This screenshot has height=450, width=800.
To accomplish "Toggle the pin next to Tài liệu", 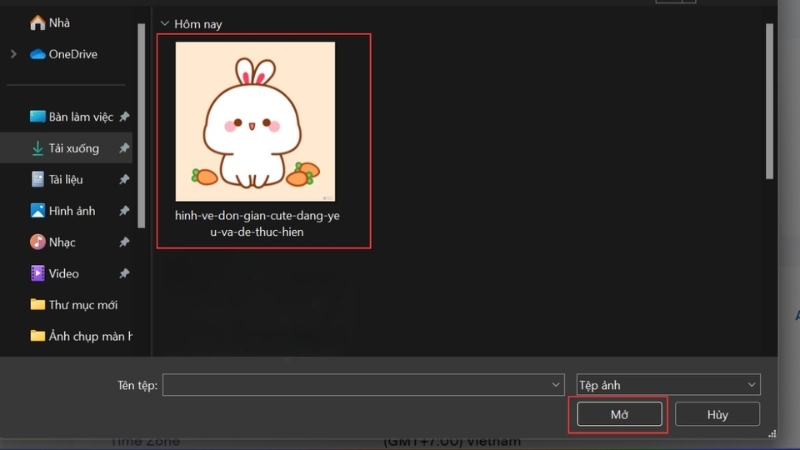I will pos(124,179).
